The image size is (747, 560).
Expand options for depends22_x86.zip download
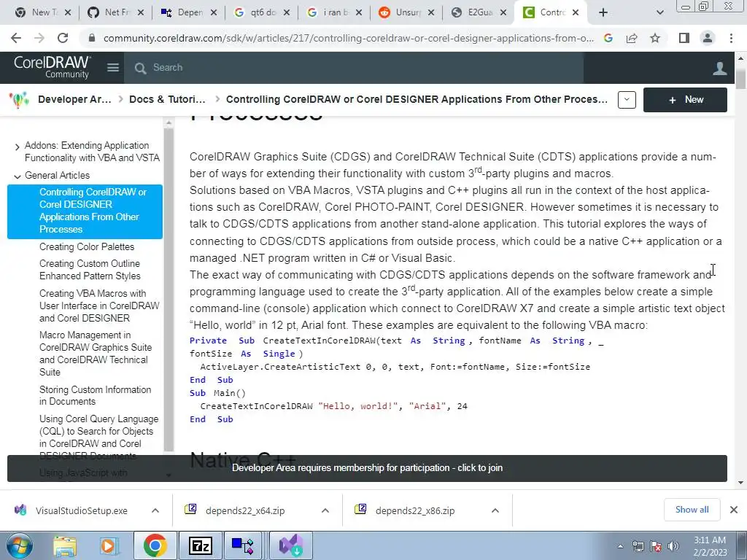click(x=495, y=510)
